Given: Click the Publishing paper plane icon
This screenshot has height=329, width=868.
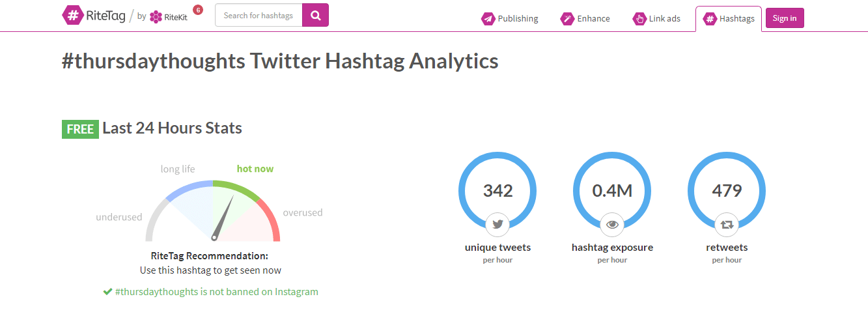Looking at the screenshot, I should 488,19.
